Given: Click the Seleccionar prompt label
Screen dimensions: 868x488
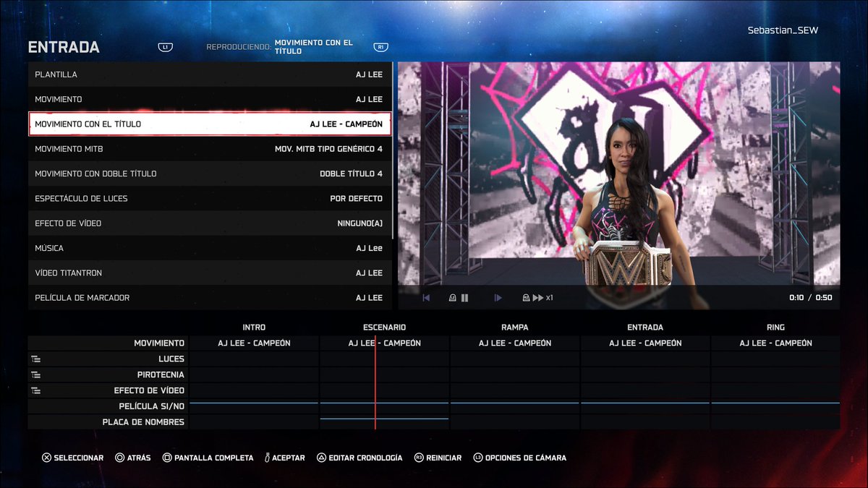Looking at the screenshot, I should 79,458.
